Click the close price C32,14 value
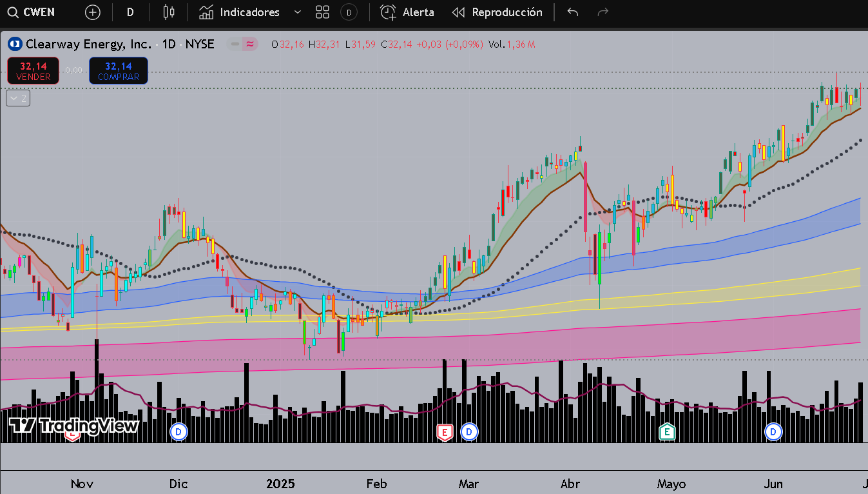 [397, 44]
